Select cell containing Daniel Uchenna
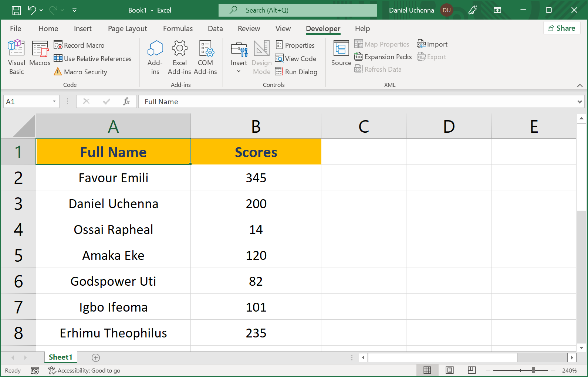588x377 pixels. tap(113, 204)
